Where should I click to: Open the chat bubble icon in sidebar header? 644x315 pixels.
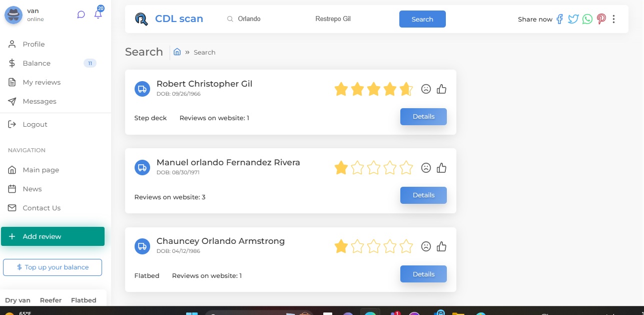pos(81,15)
